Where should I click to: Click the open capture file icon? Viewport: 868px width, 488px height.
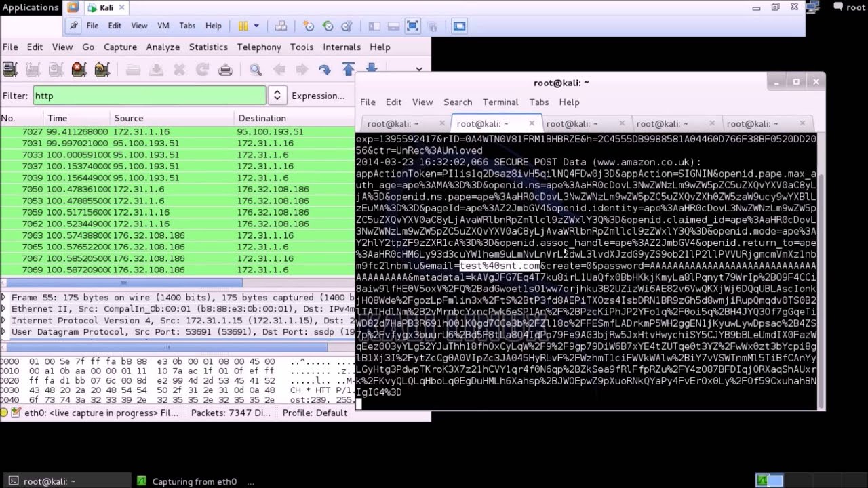[x=133, y=69]
